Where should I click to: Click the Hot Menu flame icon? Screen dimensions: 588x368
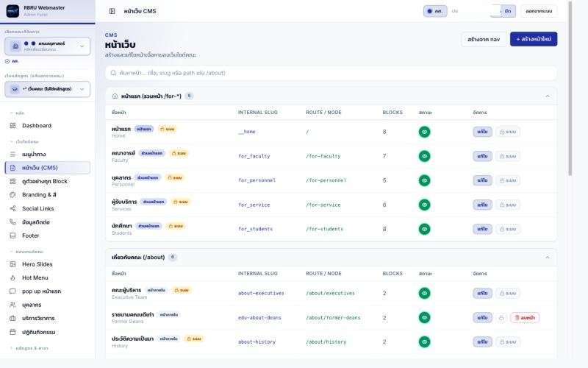point(12,277)
